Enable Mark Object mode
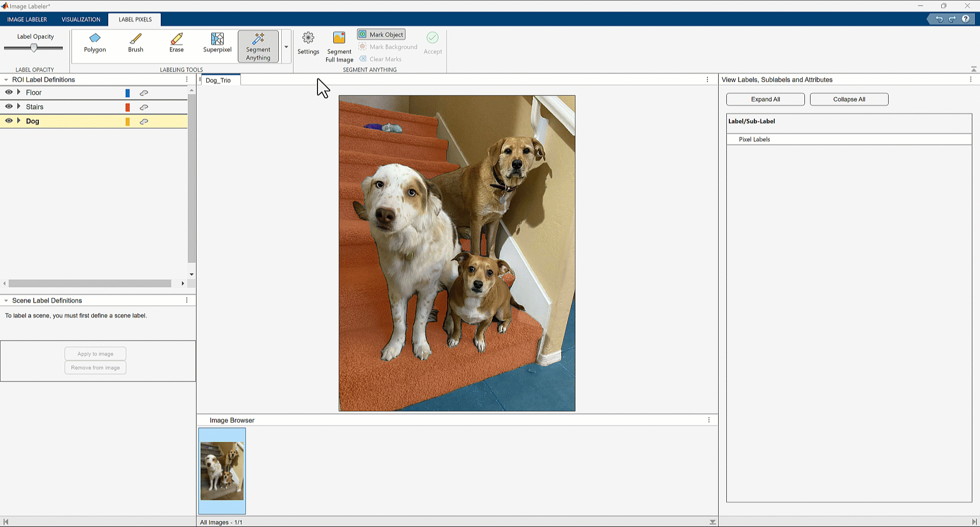Image resolution: width=980 pixels, height=527 pixels. tap(381, 34)
